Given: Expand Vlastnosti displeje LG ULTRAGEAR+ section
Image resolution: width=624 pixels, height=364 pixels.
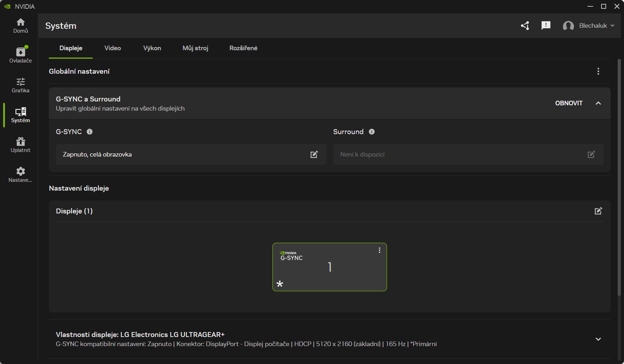Looking at the screenshot, I should point(598,339).
